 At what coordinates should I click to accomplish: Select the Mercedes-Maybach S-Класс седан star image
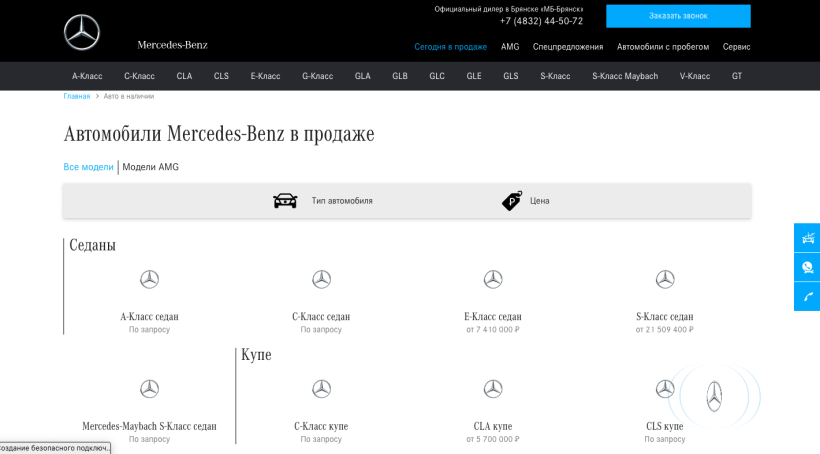[150, 389]
